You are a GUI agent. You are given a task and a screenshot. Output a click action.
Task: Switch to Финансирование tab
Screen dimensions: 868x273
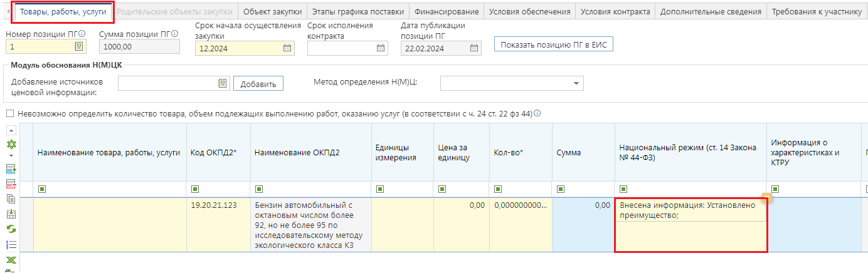click(447, 12)
